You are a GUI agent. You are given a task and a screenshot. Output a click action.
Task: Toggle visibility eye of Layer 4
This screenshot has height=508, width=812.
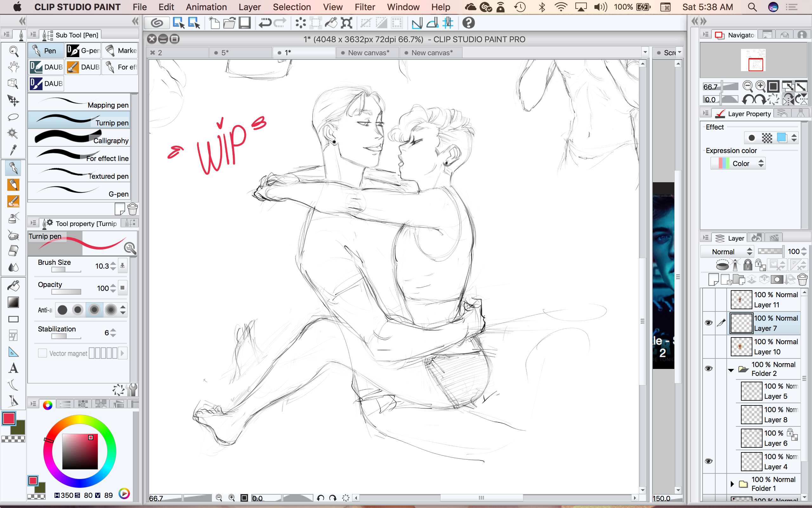(x=708, y=461)
